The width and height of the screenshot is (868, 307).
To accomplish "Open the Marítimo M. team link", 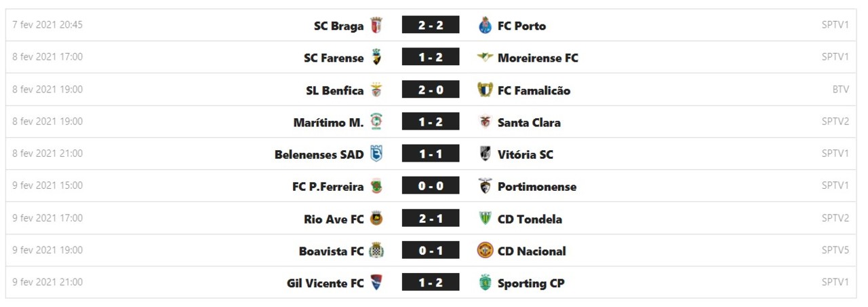I will coord(328,123).
